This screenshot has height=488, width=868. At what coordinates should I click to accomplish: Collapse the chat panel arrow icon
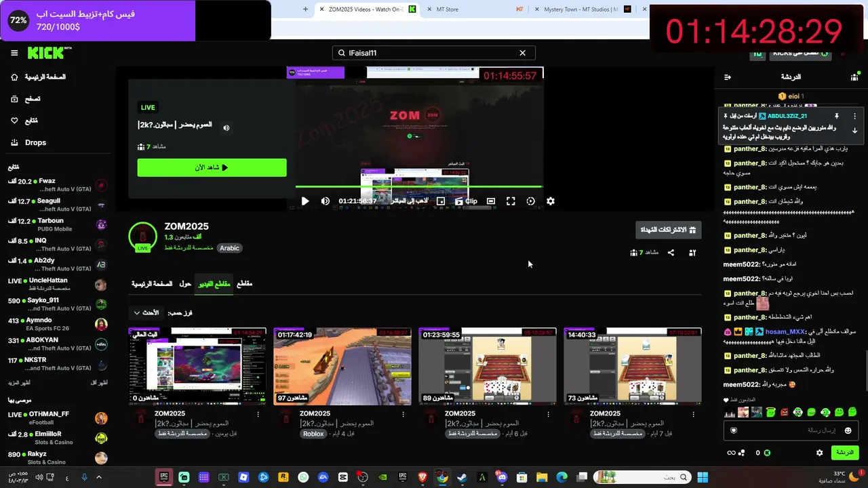point(728,77)
